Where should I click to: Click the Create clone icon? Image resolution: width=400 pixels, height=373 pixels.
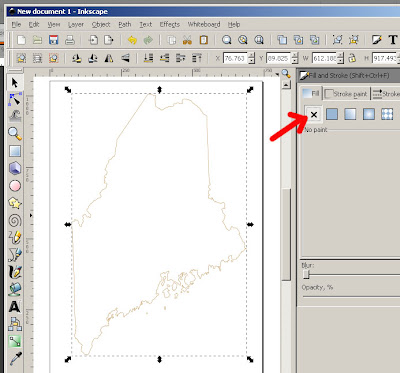[x=298, y=40]
